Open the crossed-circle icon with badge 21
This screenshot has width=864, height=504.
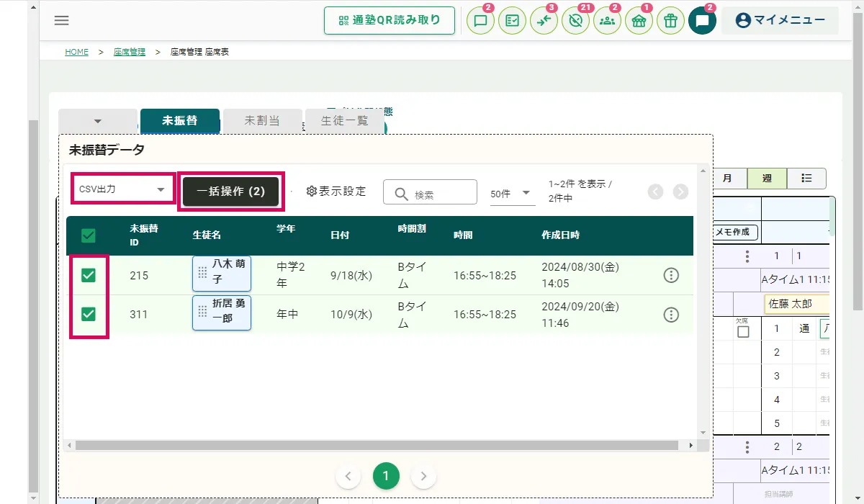pyautogui.click(x=575, y=20)
